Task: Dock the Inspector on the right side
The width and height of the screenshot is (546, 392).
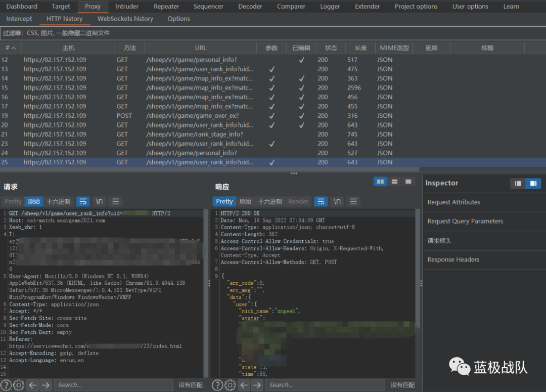Action: coord(533,183)
